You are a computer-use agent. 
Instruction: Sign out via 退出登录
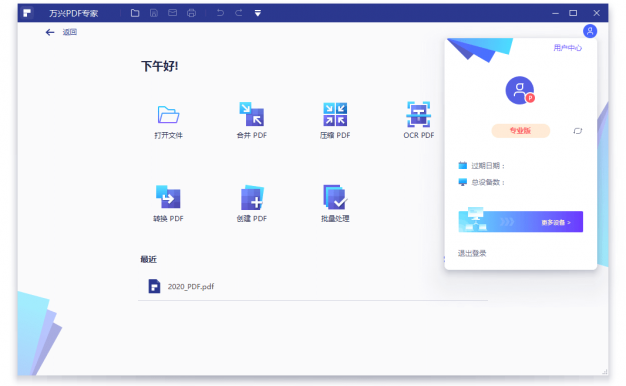pyautogui.click(x=472, y=253)
